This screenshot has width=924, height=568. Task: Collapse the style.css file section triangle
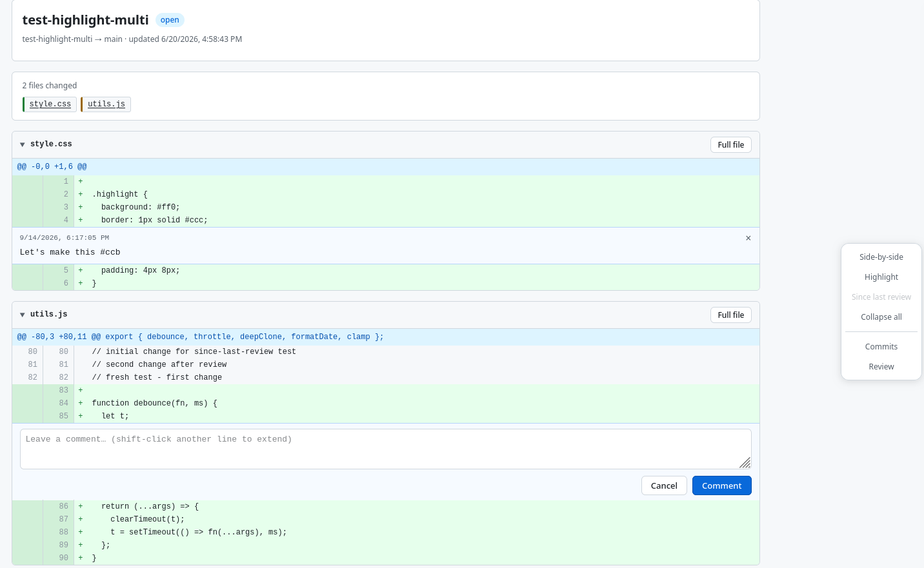tap(23, 144)
